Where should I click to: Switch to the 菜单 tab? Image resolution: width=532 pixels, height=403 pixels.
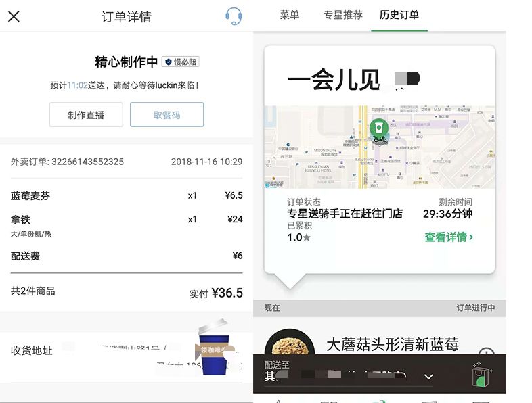tap(289, 15)
